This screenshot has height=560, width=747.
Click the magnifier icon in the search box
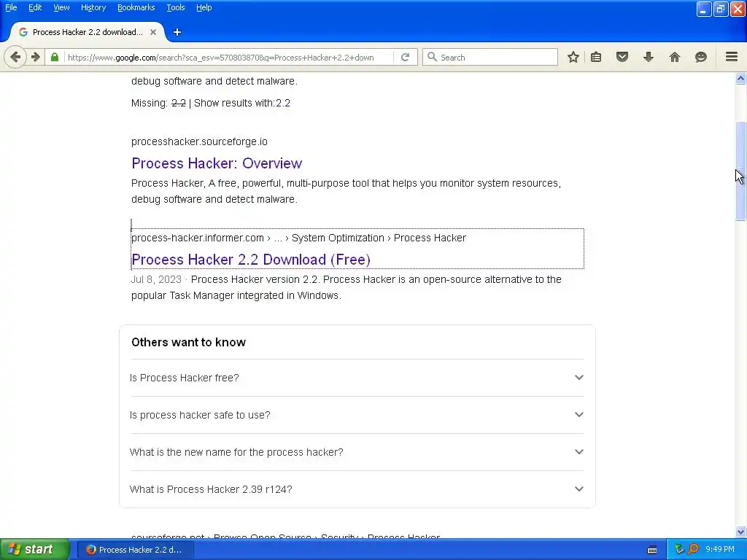tap(432, 57)
